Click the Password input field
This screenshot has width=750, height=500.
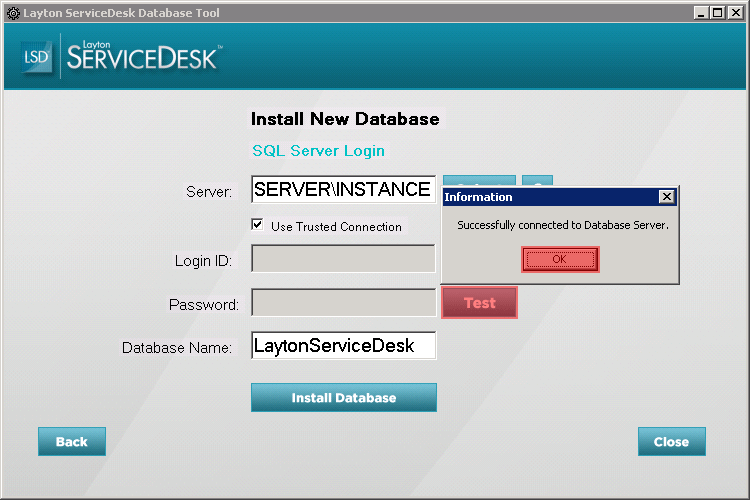[x=343, y=302]
